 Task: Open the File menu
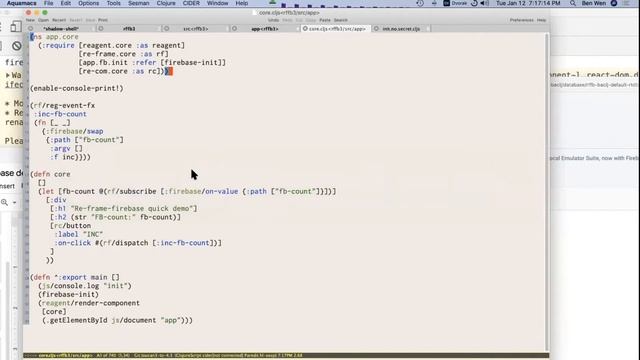[48, 3]
